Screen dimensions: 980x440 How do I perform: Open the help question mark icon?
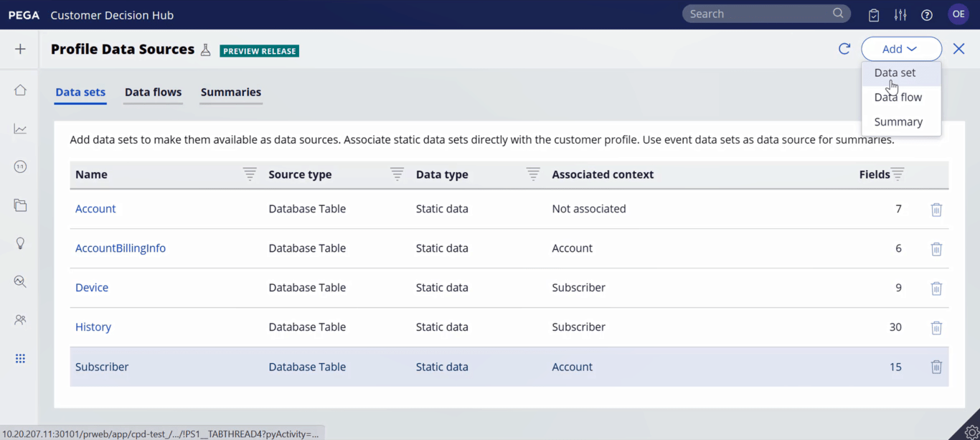927,14
